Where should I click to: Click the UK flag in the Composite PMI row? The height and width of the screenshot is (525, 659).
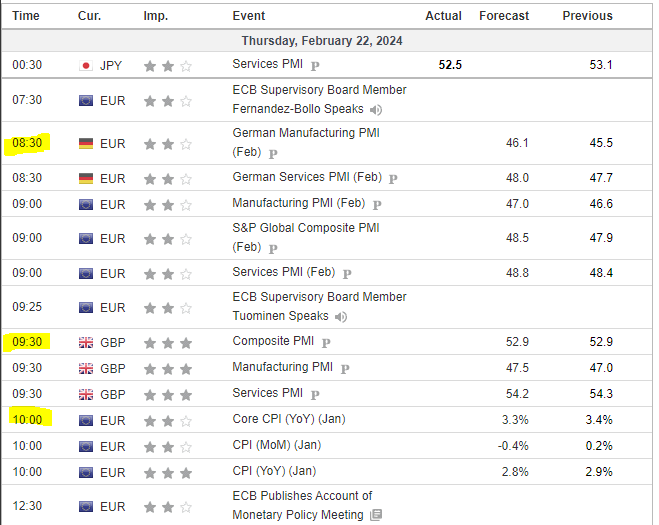pyautogui.click(x=85, y=342)
